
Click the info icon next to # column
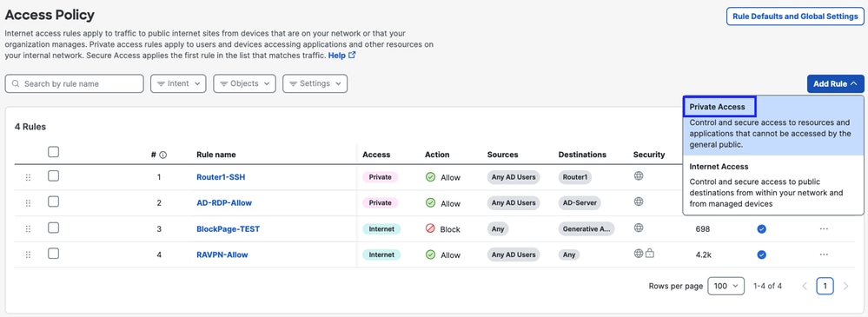click(x=162, y=155)
